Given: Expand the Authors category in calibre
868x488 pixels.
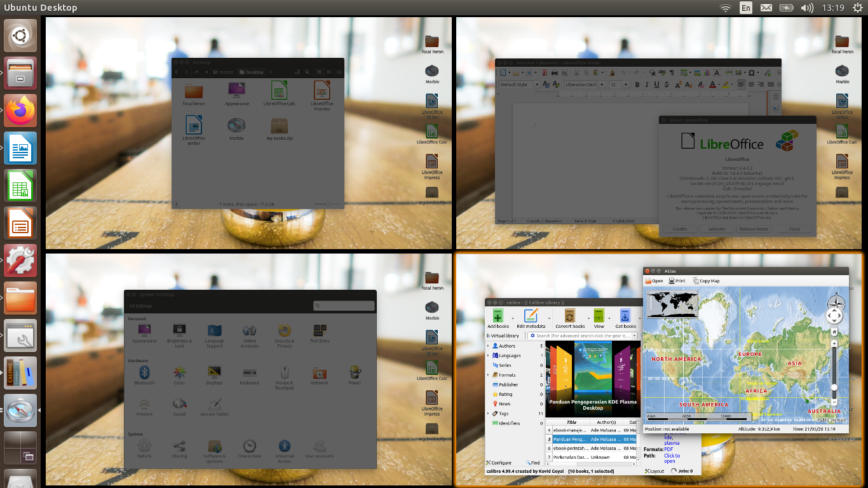Looking at the screenshot, I should pyautogui.click(x=488, y=346).
